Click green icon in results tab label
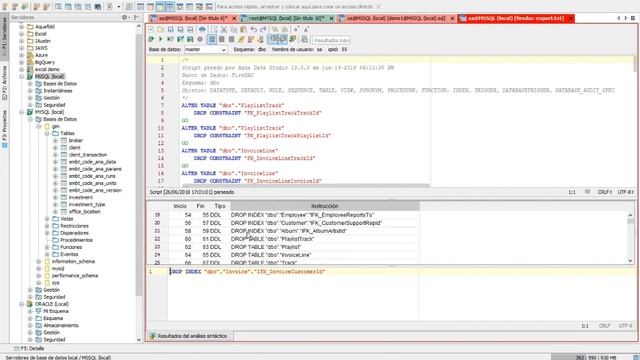Image resolution: width=640 pixels, height=360 pixels. 153,336
